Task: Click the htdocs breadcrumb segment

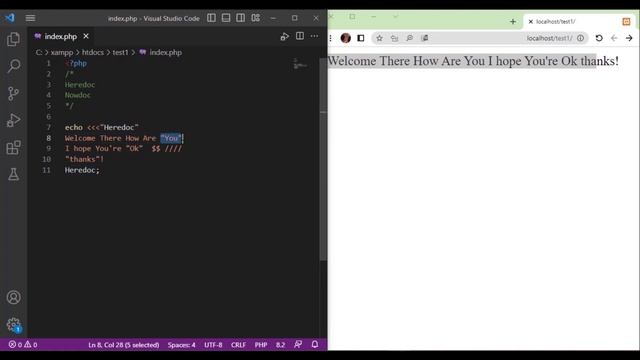Action: point(93,52)
